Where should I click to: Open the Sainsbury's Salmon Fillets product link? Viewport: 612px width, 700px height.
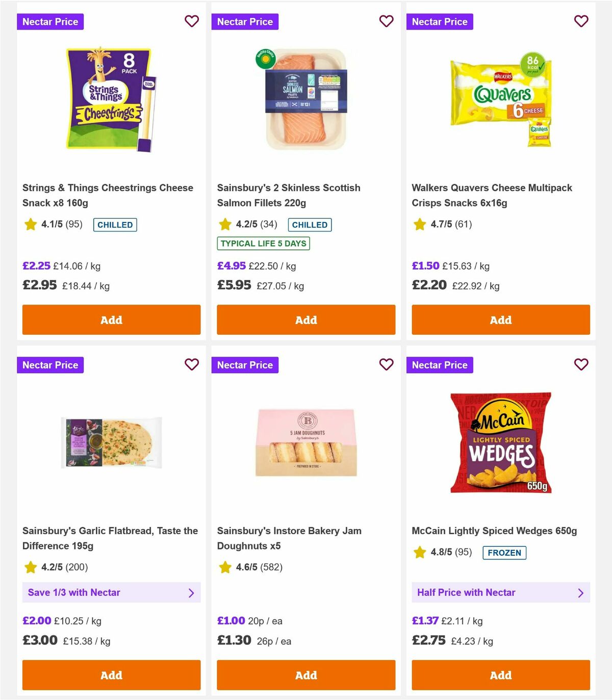[289, 195]
